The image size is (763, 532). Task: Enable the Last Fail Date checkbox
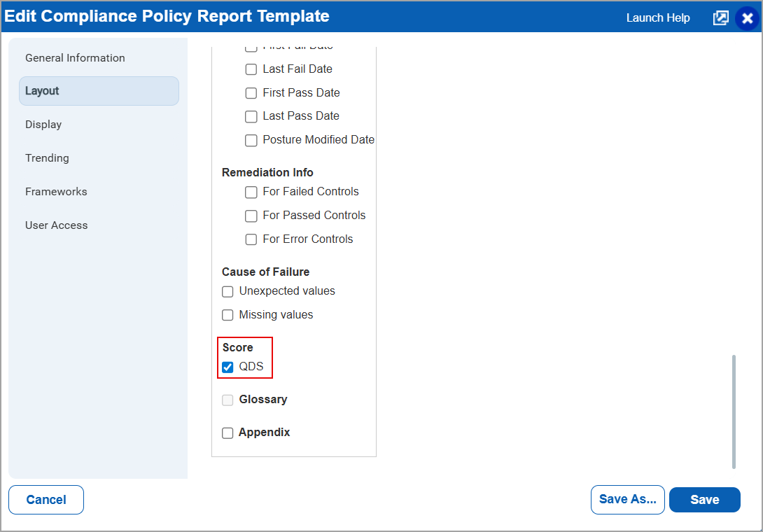[251, 69]
